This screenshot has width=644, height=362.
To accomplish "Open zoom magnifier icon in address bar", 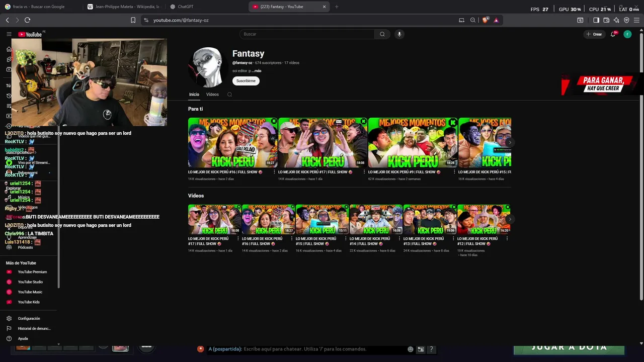I will (473, 20).
